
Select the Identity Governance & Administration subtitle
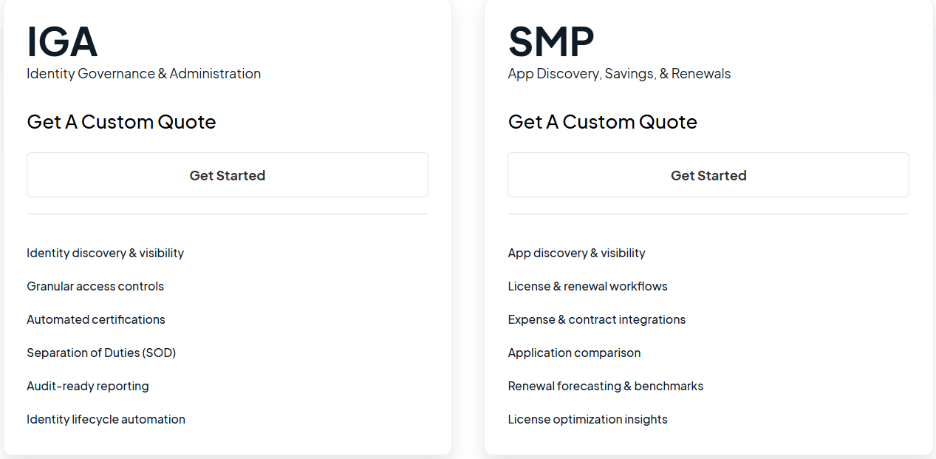pos(143,74)
